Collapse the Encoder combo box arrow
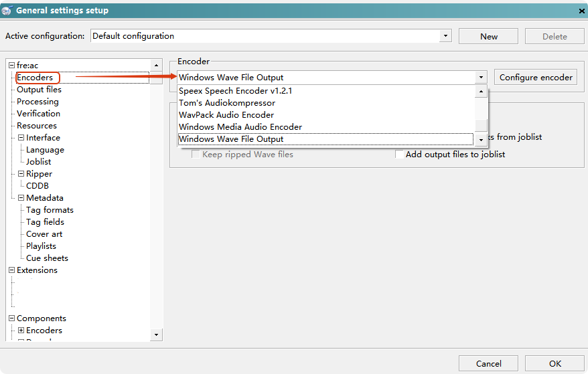588x374 pixels. 481,78
